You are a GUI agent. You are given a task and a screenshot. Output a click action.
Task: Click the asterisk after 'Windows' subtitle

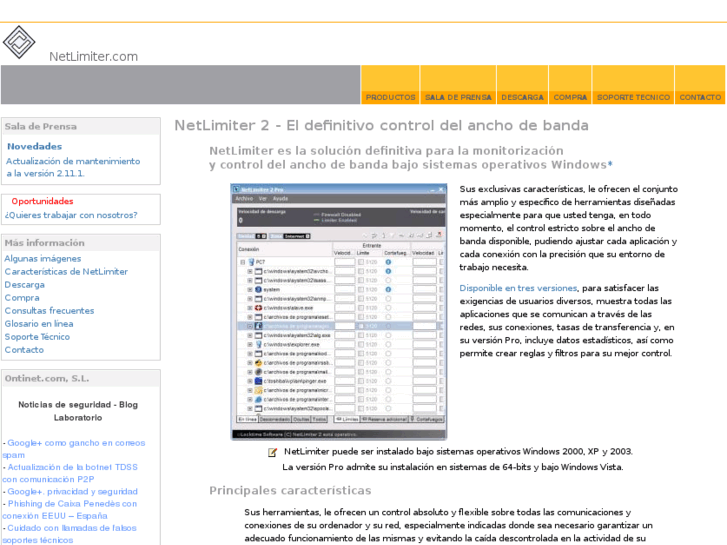coord(610,163)
